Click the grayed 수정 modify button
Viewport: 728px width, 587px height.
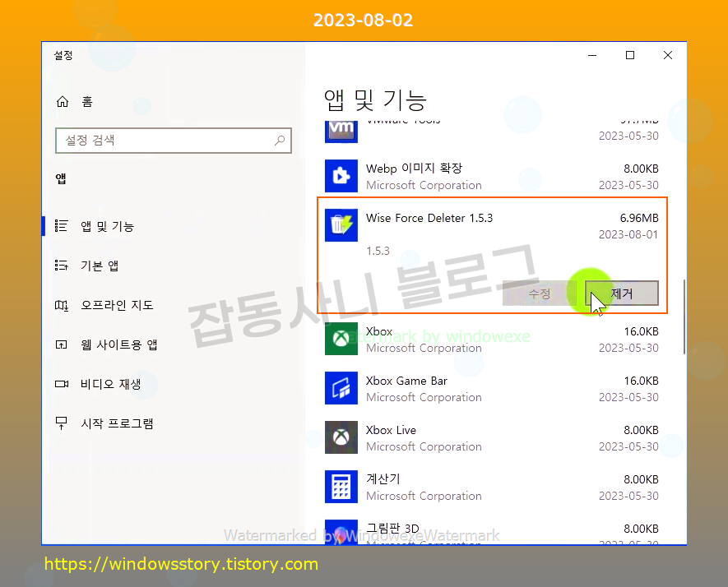click(x=539, y=293)
